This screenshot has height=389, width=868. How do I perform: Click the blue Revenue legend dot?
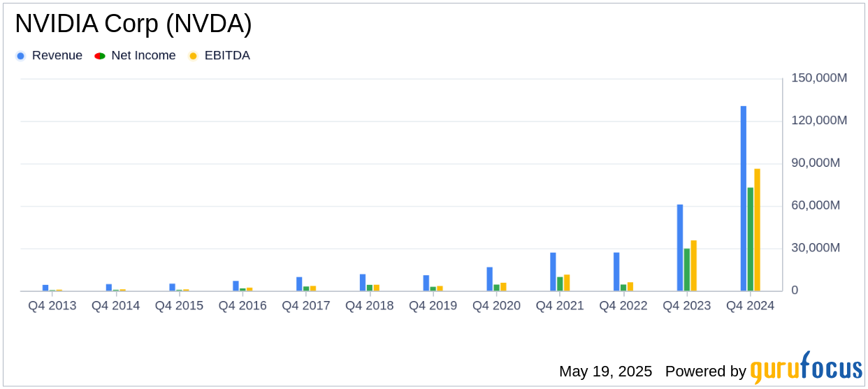coord(20,56)
